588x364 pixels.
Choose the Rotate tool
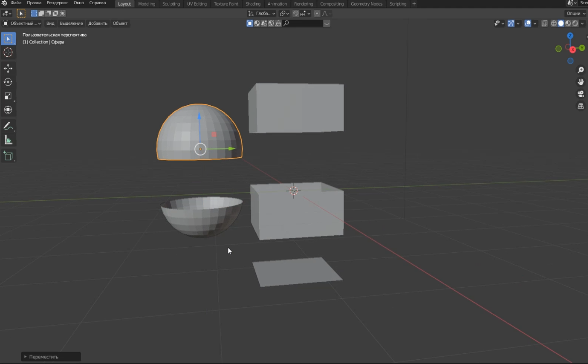pos(8,82)
